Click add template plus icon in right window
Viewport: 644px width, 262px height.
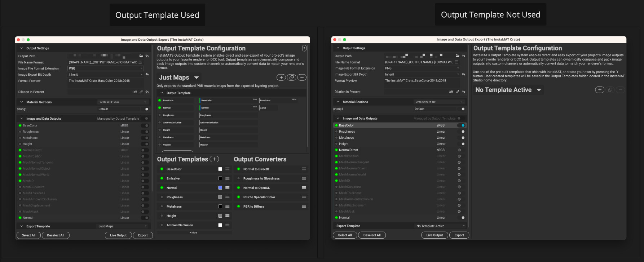pos(599,90)
